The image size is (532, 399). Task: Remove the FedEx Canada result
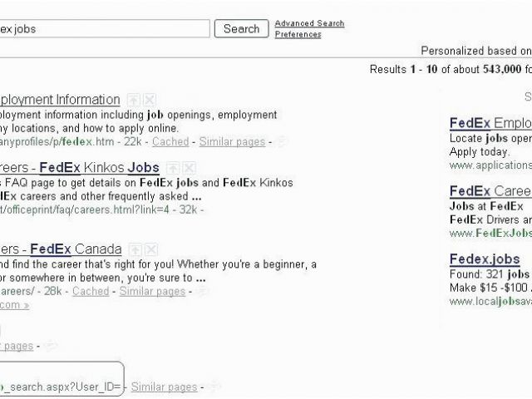tap(151, 249)
